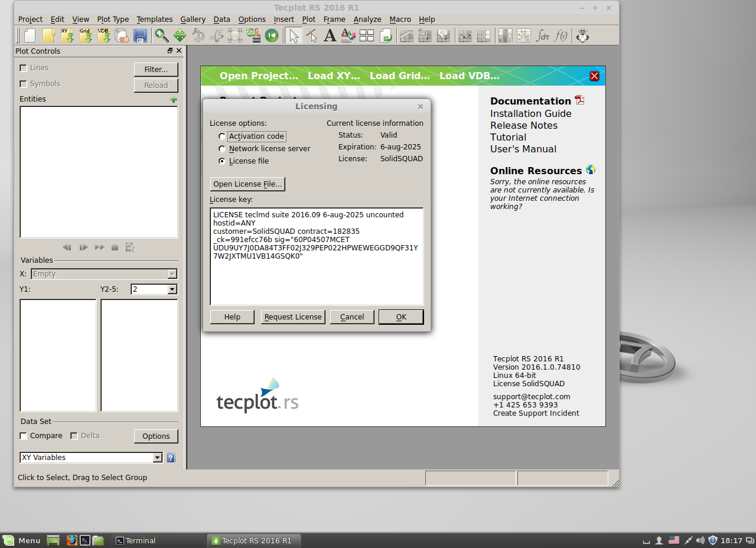Open the Templates menu
The width and height of the screenshot is (756, 548).
coord(155,19)
